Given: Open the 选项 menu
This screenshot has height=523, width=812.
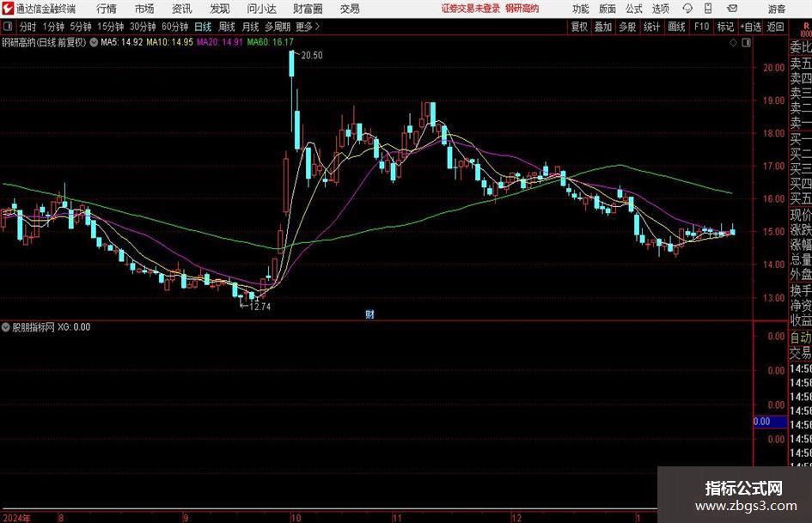Looking at the screenshot, I should click(660, 9).
